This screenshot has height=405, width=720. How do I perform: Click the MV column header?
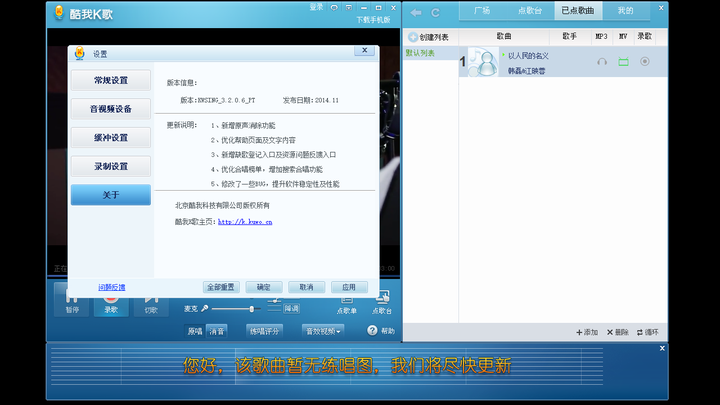623,36
